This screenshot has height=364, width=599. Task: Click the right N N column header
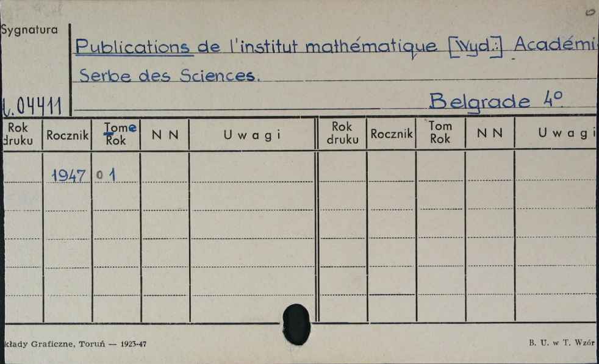click(x=489, y=133)
